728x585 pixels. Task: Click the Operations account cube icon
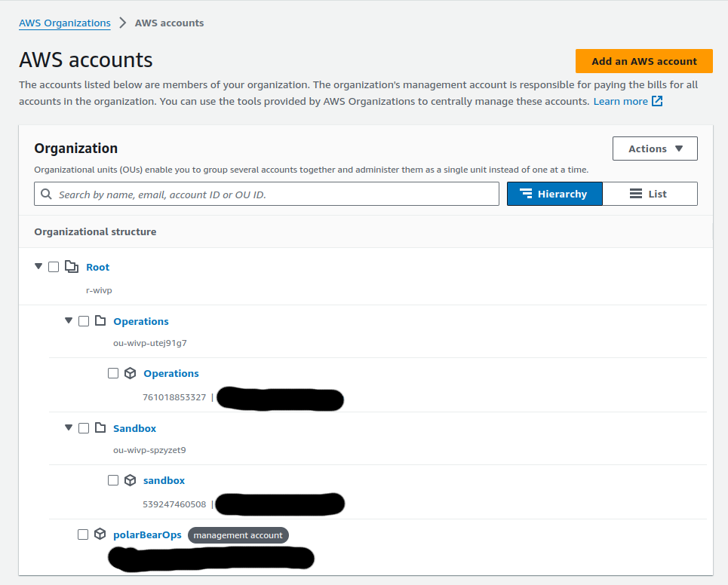[x=130, y=373]
